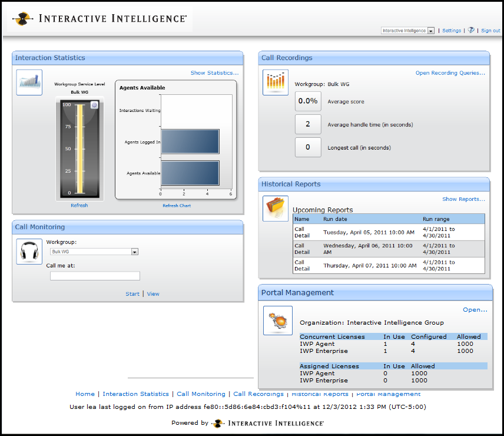Refresh the Agents Available chart
504x436 pixels.
tap(177, 206)
